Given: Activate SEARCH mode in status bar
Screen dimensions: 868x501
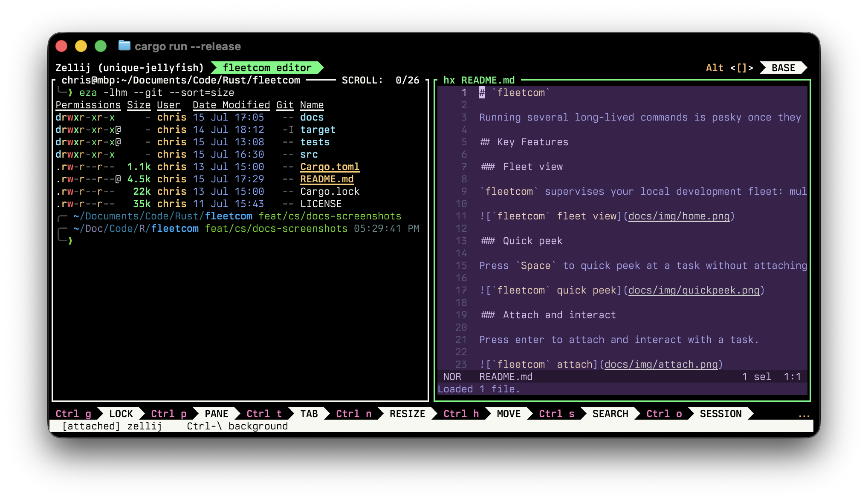Looking at the screenshot, I should [610, 414].
